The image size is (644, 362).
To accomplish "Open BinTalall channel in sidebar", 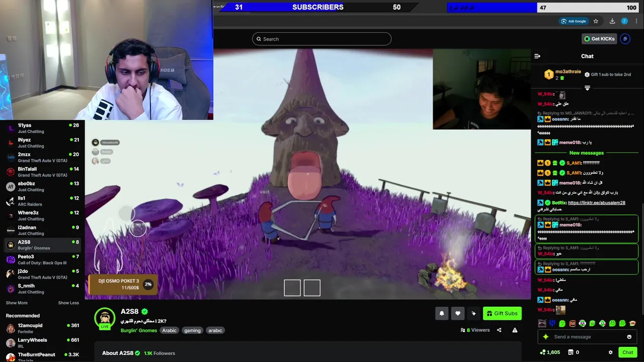I will (42, 172).
